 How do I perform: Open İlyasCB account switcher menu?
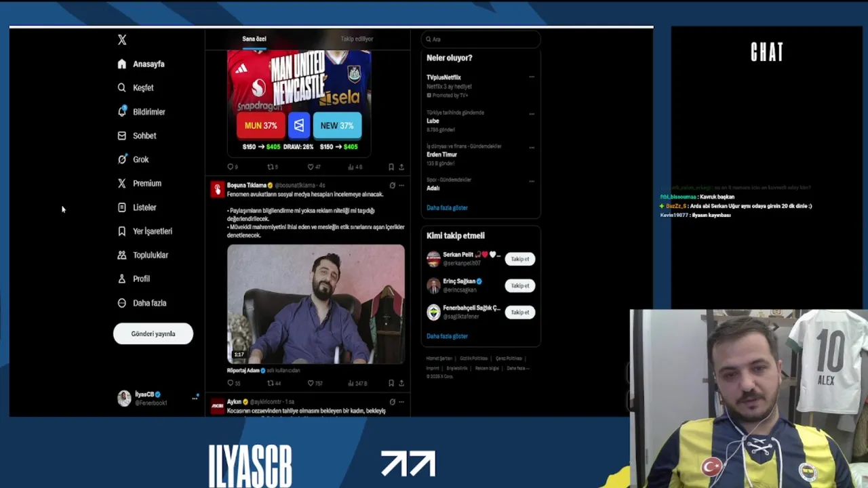(x=157, y=399)
